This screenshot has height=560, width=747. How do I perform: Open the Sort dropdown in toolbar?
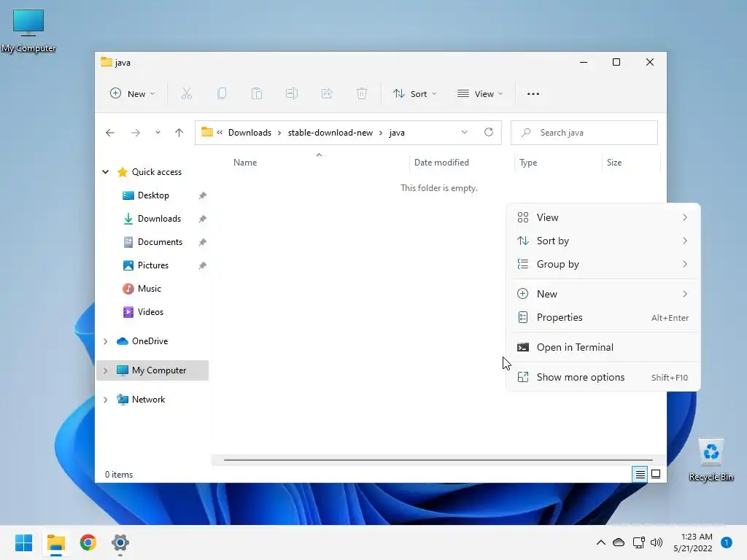coord(414,94)
